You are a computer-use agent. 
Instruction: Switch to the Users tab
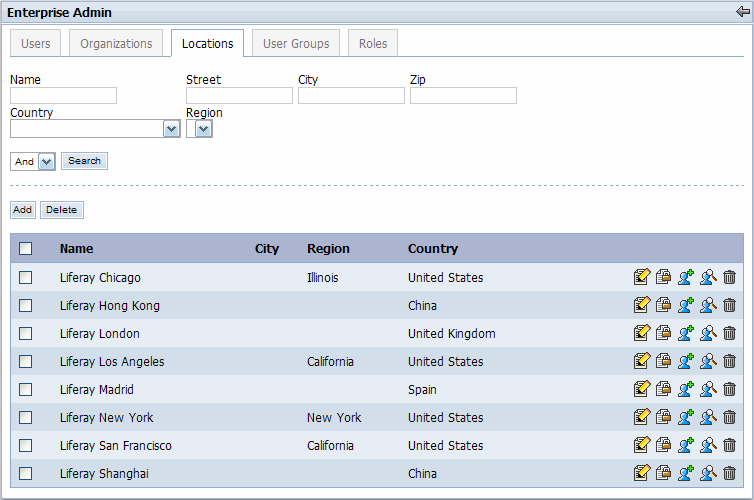(x=36, y=44)
